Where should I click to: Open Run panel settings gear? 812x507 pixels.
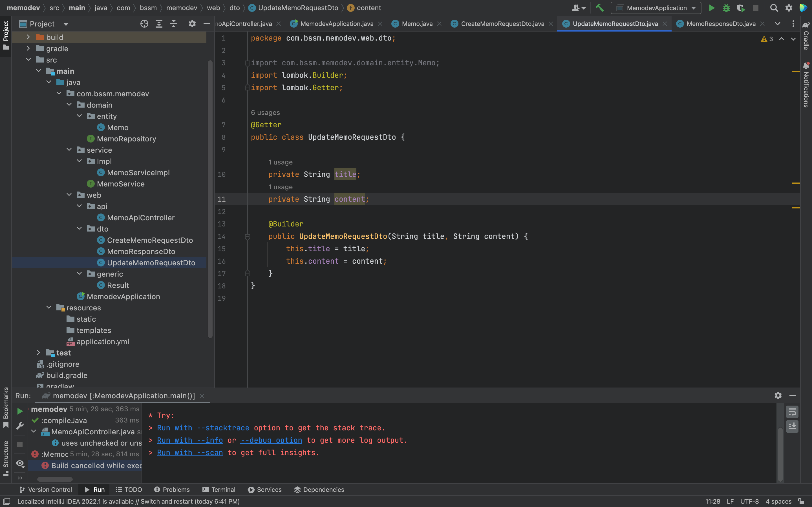pos(778,396)
